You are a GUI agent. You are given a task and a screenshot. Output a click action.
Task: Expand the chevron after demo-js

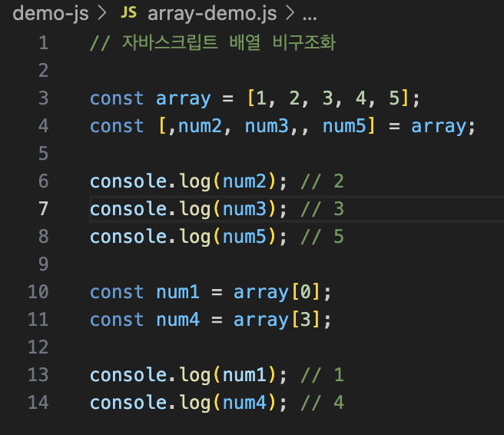pyautogui.click(x=102, y=13)
